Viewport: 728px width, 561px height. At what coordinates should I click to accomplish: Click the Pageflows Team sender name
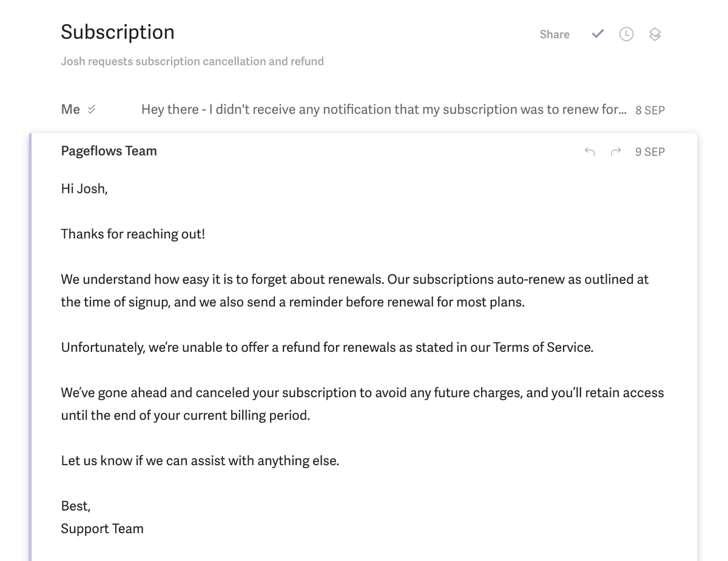coord(109,151)
